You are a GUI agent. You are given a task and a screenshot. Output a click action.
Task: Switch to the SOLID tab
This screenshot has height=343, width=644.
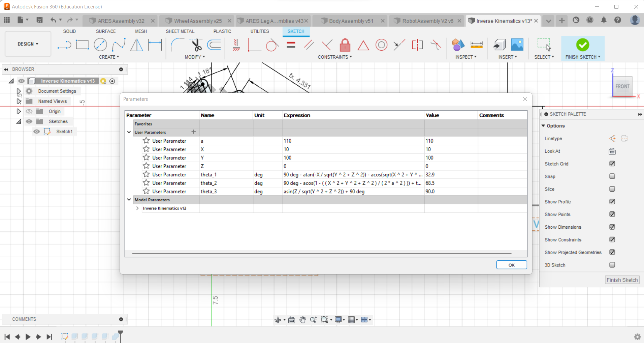(69, 31)
